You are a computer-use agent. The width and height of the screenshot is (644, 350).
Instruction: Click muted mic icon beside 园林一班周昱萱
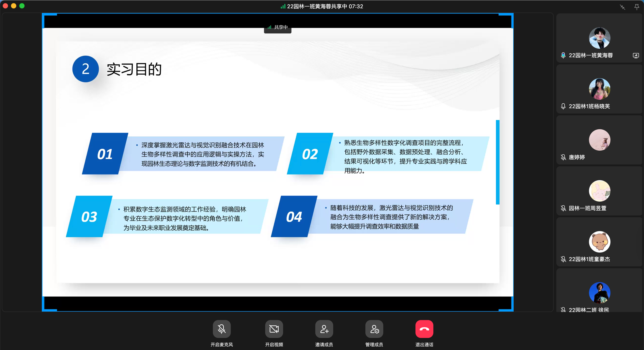[x=563, y=208]
